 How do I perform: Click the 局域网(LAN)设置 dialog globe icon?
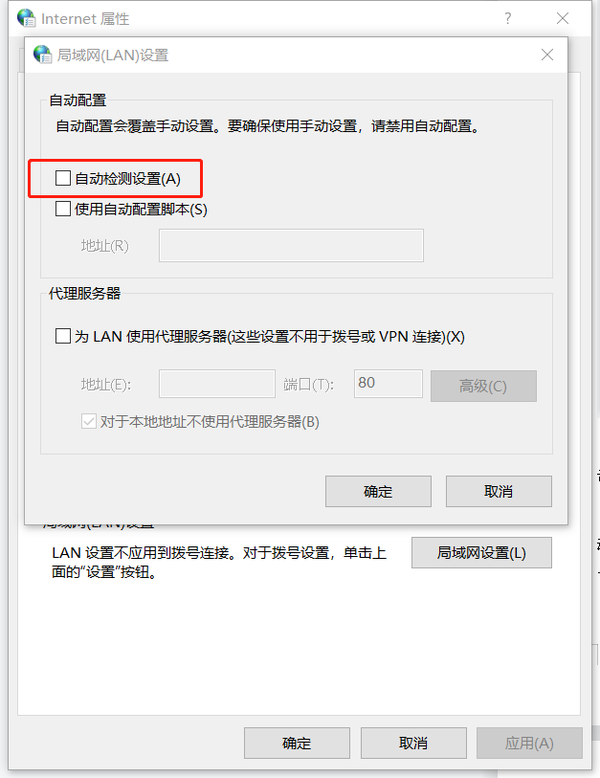point(42,54)
